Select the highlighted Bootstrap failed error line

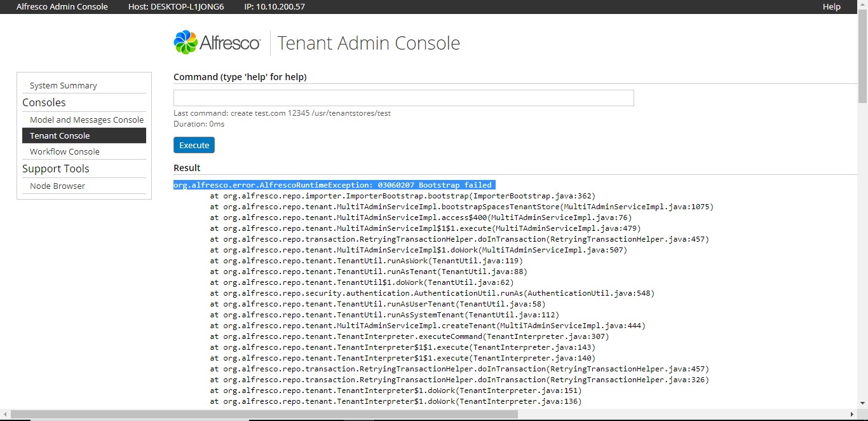[334, 185]
